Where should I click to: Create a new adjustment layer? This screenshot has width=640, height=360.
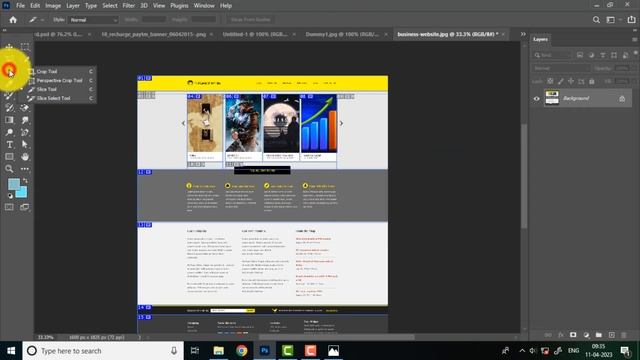pyautogui.click(x=586, y=335)
